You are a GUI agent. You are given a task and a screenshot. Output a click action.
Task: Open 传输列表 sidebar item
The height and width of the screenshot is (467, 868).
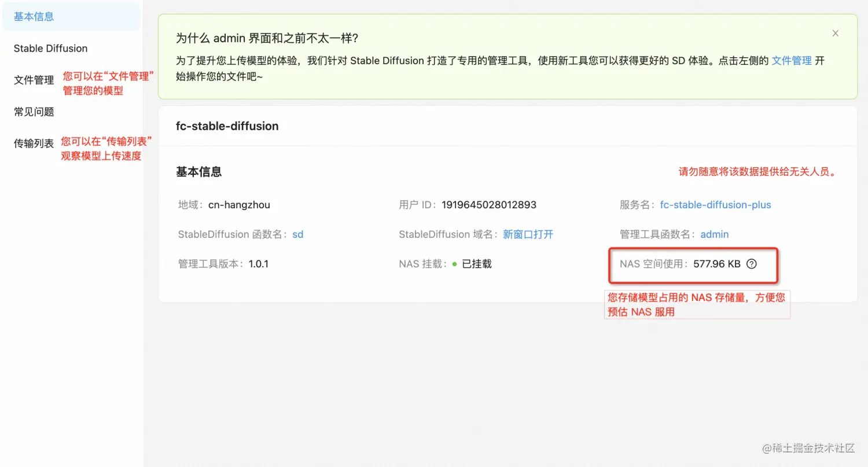(x=34, y=144)
